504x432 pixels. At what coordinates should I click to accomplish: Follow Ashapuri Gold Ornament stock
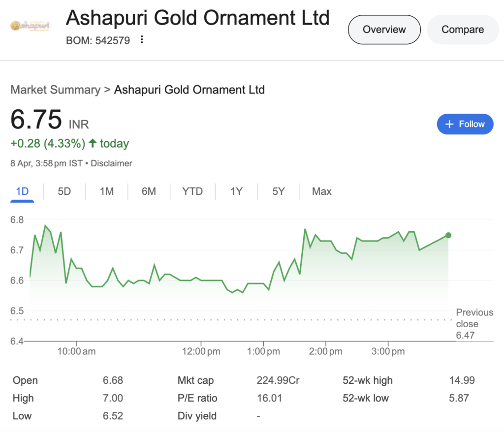[x=465, y=124]
